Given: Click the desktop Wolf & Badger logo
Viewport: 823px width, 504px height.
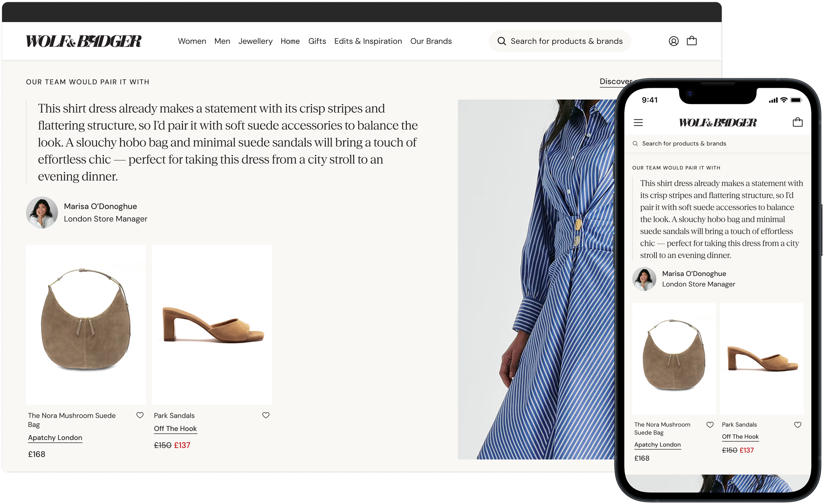Looking at the screenshot, I should pos(84,41).
